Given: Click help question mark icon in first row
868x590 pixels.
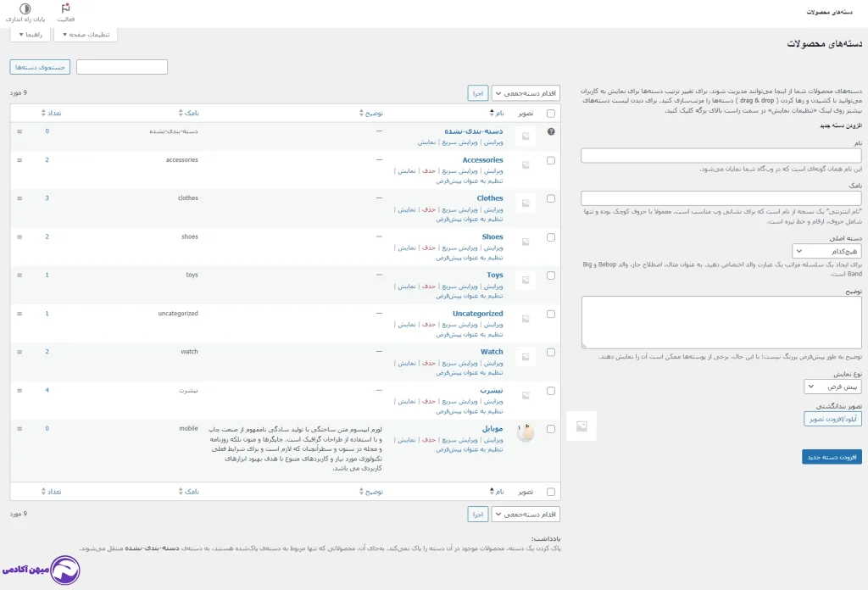Looking at the screenshot, I should click(x=551, y=131).
